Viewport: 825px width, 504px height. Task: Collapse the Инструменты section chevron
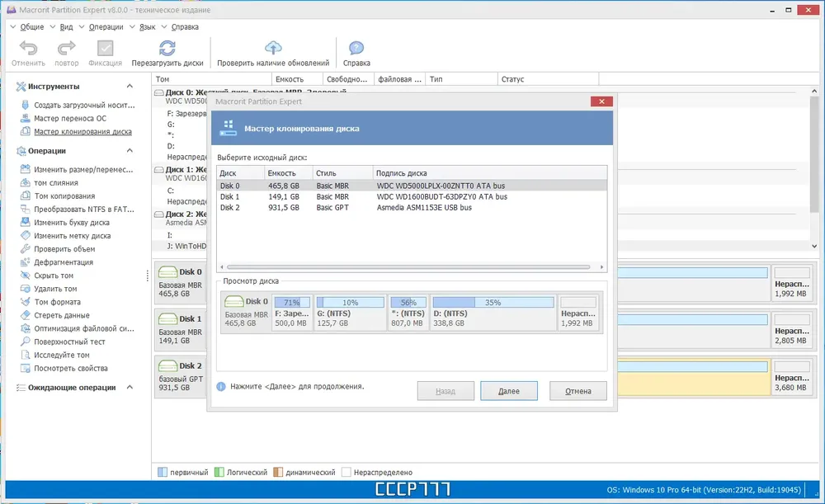click(x=130, y=86)
